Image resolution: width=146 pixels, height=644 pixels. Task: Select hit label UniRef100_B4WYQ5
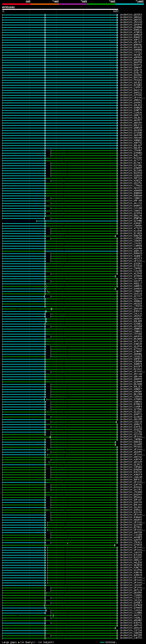(131, 236)
